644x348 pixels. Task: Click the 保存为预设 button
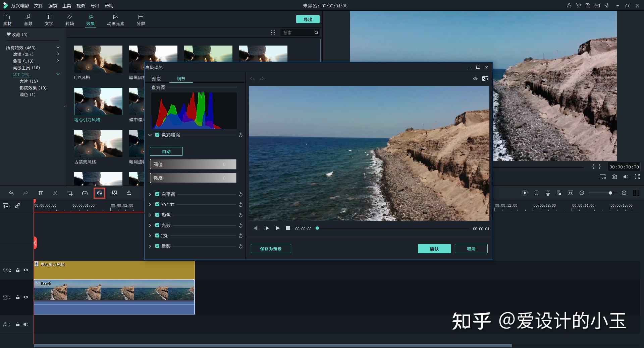[x=271, y=249]
